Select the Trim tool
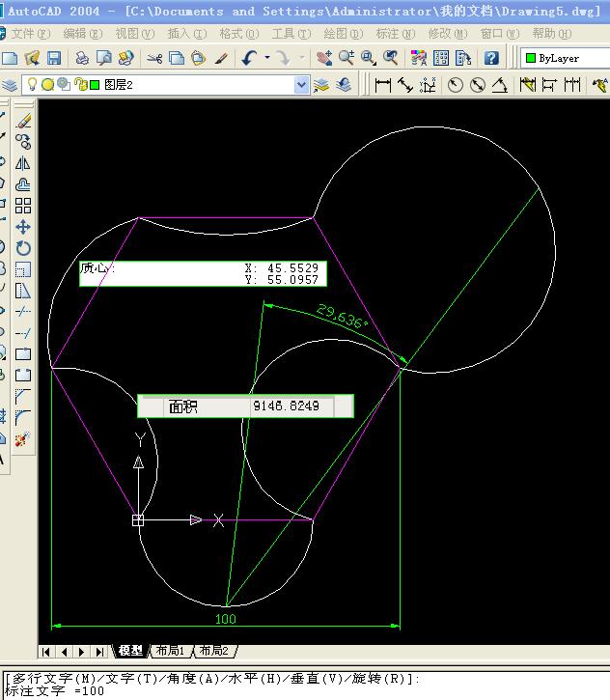Screen dimensions: 610x700 click(23, 311)
